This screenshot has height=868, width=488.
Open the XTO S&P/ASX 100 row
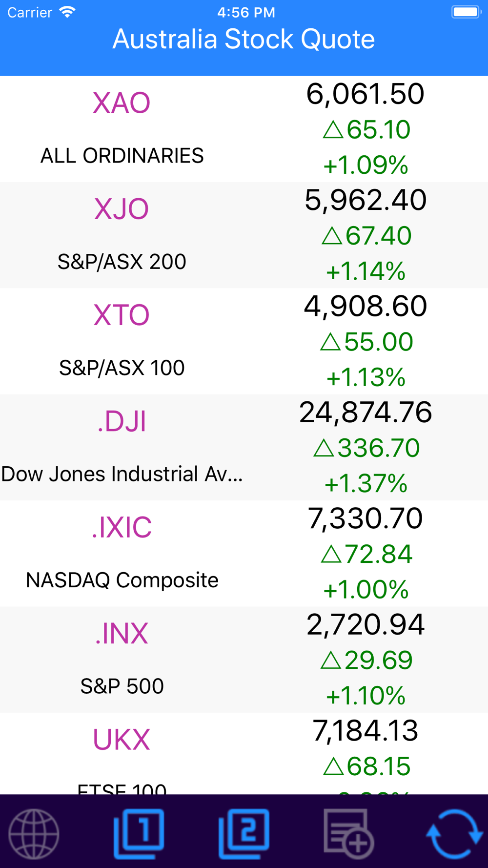click(122, 341)
